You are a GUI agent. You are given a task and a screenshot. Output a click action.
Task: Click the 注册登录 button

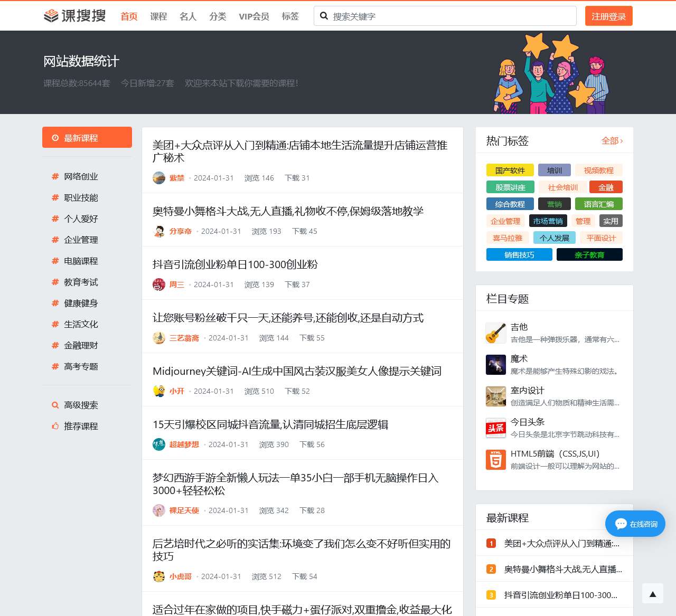pos(609,16)
